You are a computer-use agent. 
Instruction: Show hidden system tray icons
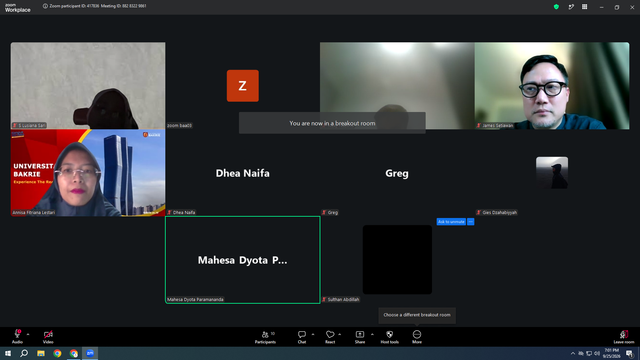click(x=573, y=353)
